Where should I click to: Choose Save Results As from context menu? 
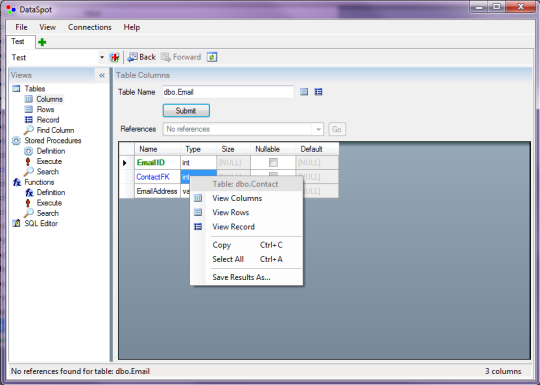(247, 277)
